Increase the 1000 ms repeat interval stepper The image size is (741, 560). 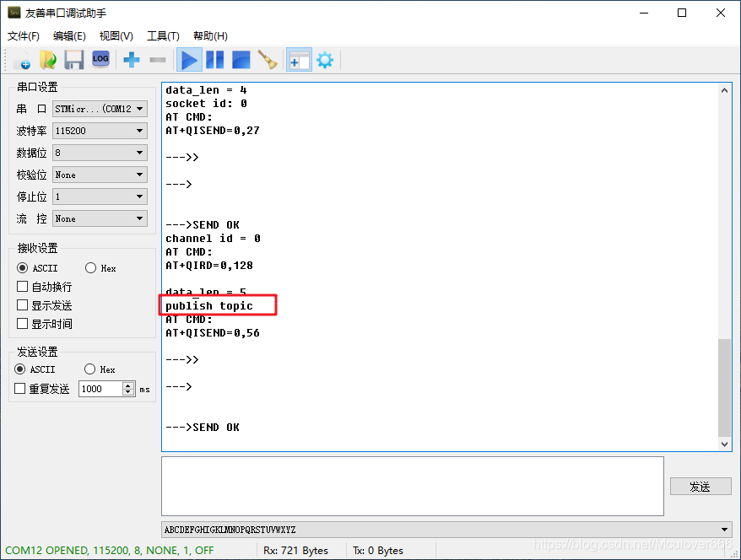click(x=127, y=385)
